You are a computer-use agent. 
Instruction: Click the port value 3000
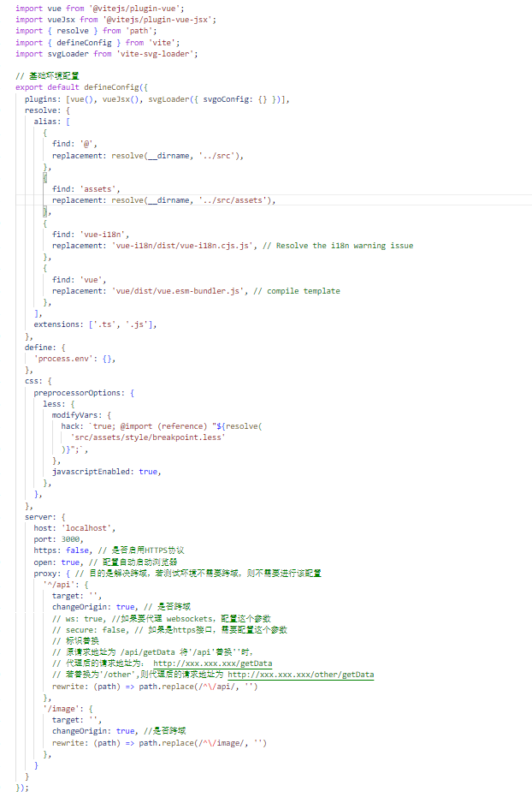[x=72, y=539]
